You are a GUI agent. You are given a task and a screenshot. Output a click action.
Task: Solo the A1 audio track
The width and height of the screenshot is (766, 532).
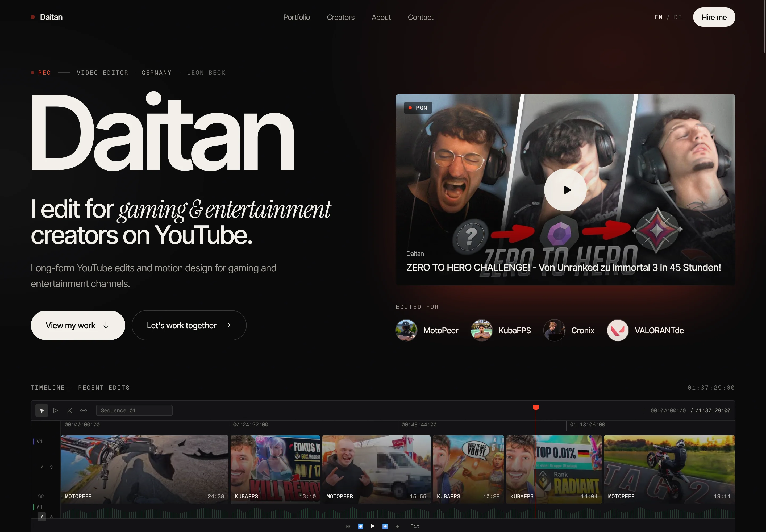point(51,516)
